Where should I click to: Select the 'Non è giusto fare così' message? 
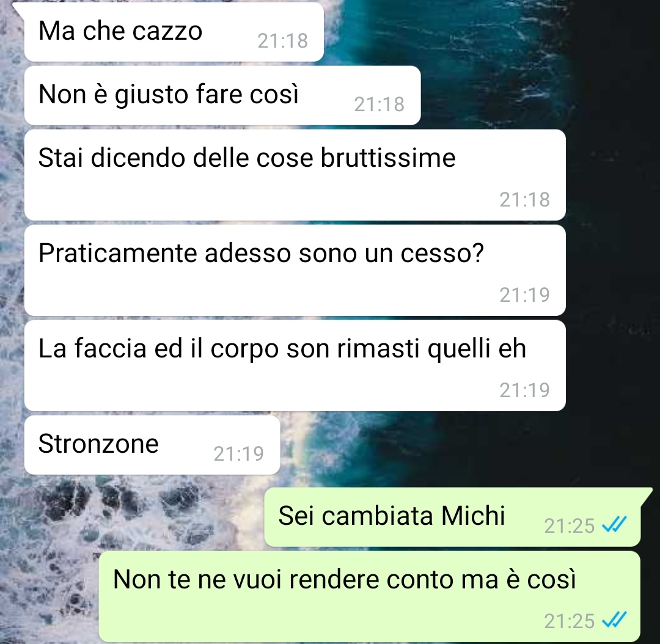point(222,95)
